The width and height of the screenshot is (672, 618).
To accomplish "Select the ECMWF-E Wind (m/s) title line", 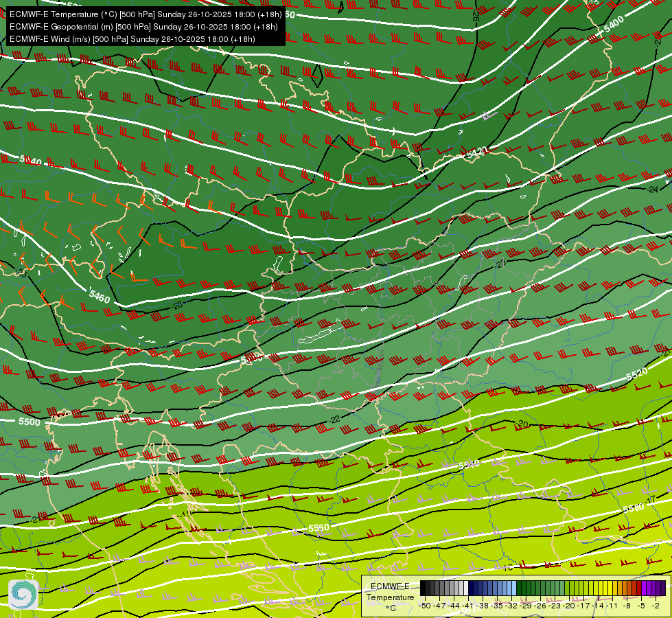I will pyautogui.click(x=132, y=39).
